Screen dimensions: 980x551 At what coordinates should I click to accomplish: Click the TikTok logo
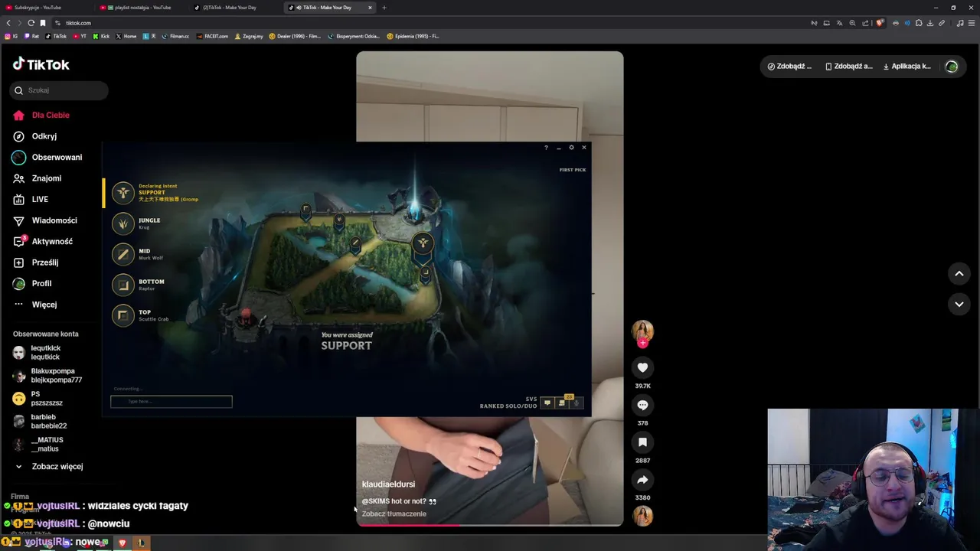41,64
